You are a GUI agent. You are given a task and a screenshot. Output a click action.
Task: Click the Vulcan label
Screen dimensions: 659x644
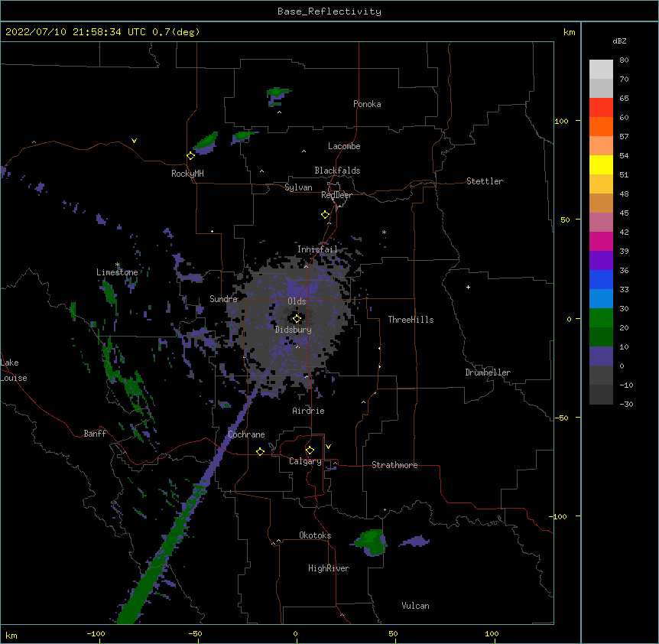[x=415, y=606]
